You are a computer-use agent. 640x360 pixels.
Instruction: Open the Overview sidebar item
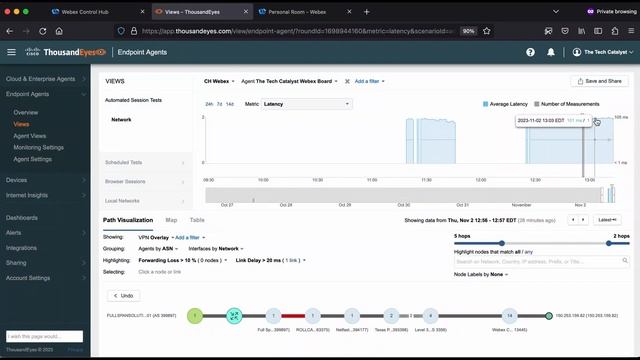point(26,112)
